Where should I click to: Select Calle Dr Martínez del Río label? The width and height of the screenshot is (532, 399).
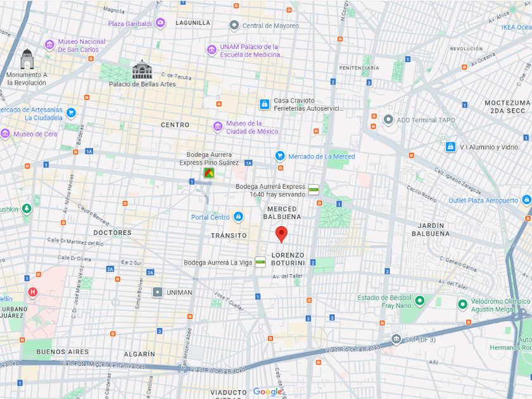(x=75, y=241)
